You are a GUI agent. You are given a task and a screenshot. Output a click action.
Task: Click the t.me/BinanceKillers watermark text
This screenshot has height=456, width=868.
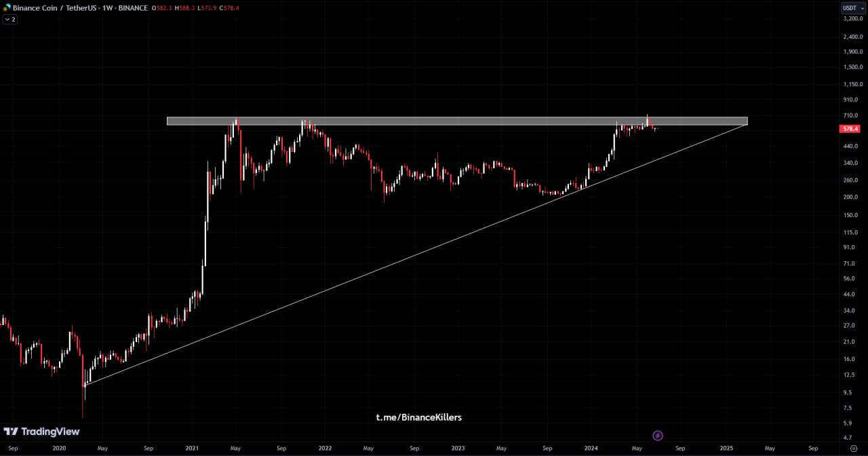[419, 417]
